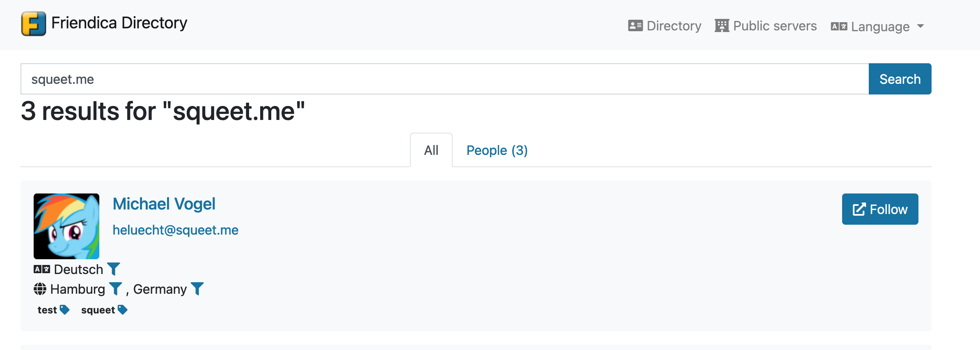The width and height of the screenshot is (980, 350).
Task: Open the Public servers page
Action: coord(775,26)
